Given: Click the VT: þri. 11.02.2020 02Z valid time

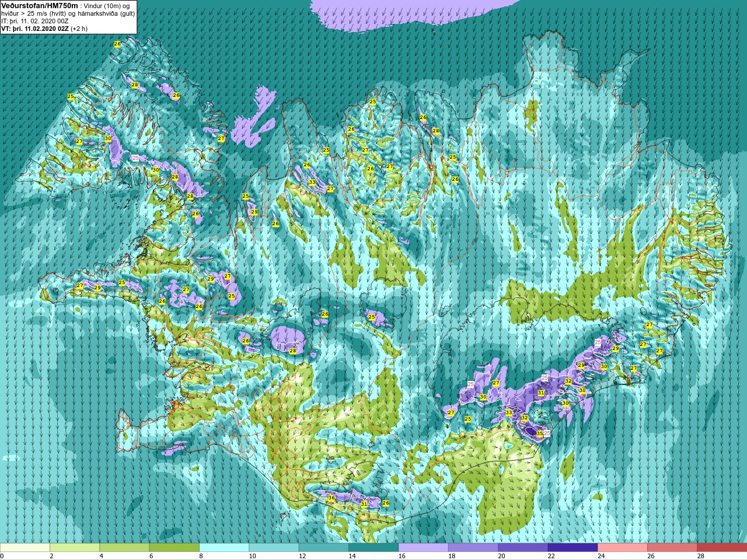Looking at the screenshot, I should (35, 28).
